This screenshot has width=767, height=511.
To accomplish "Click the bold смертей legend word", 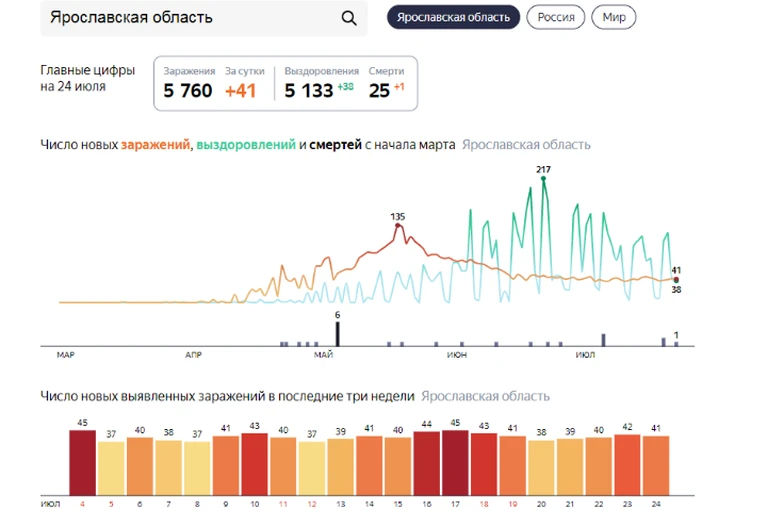I will coord(335,145).
